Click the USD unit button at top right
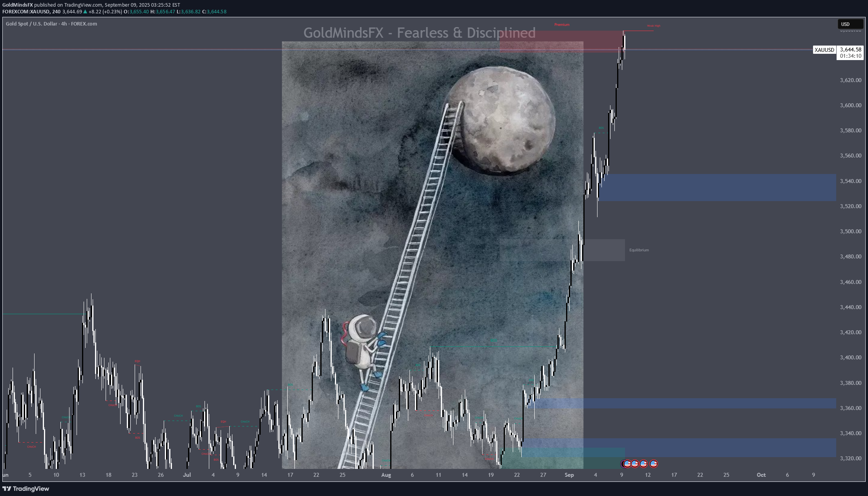 tap(851, 24)
